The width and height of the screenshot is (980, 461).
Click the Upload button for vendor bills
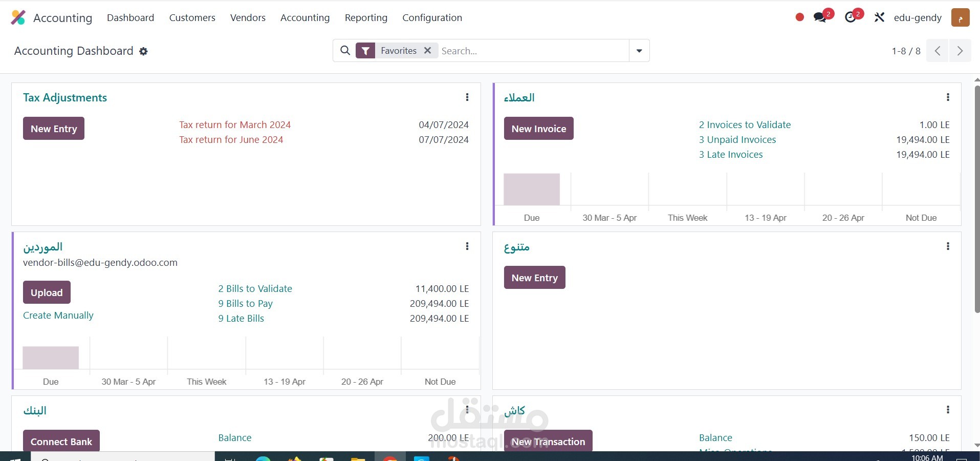47,292
